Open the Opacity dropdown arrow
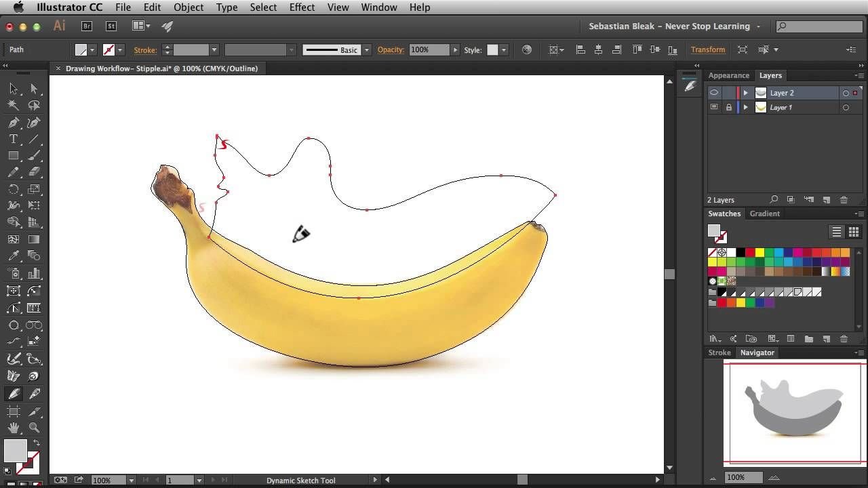Screen dimensions: 868x488 455,50
